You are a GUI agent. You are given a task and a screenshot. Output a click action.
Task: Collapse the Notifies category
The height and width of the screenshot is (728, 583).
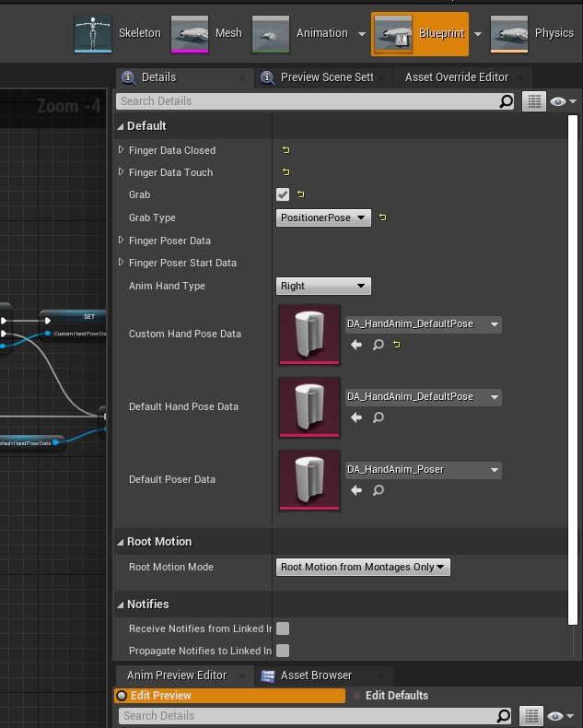121,605
